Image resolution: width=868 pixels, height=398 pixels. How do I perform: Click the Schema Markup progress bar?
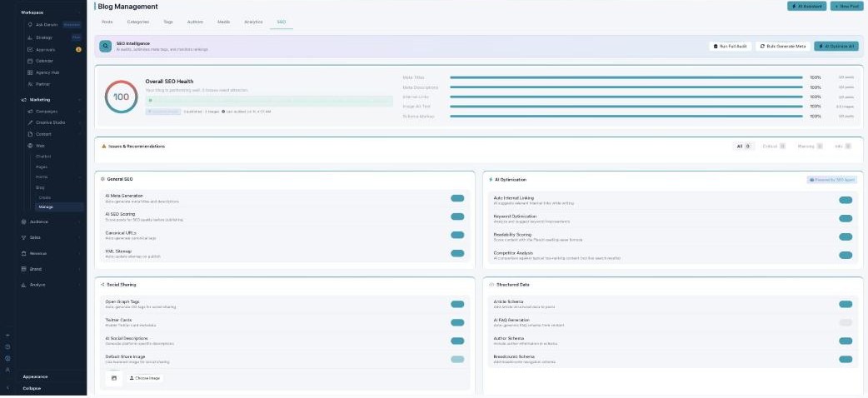626,117
